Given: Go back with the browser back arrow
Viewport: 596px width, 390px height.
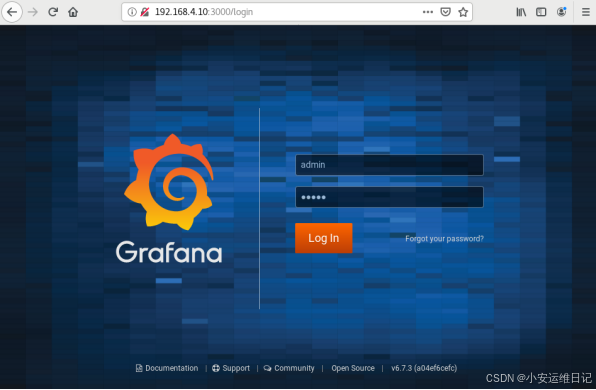Looking at the screenshot, I should pyautogui.click(x=12, y=12).
